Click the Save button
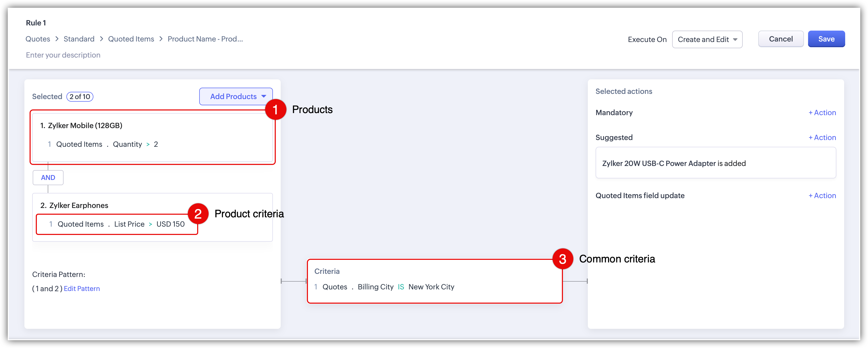This screenshot has width=868, height=348. click(826, 39)
